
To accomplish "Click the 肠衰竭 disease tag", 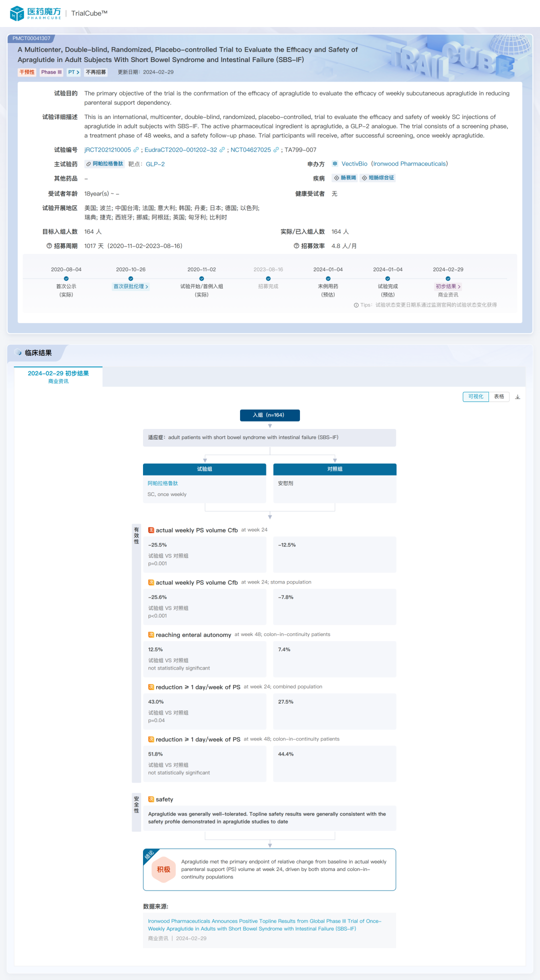I will (345, 178).
